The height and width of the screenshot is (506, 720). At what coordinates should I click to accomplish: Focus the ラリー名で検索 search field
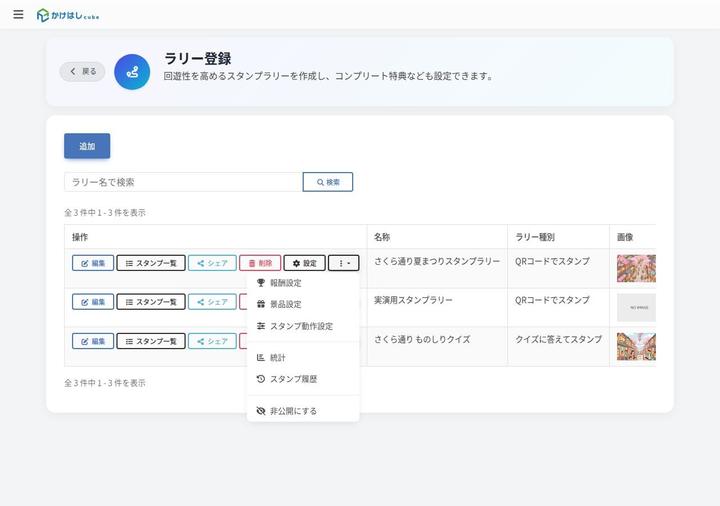coord(183,182)
